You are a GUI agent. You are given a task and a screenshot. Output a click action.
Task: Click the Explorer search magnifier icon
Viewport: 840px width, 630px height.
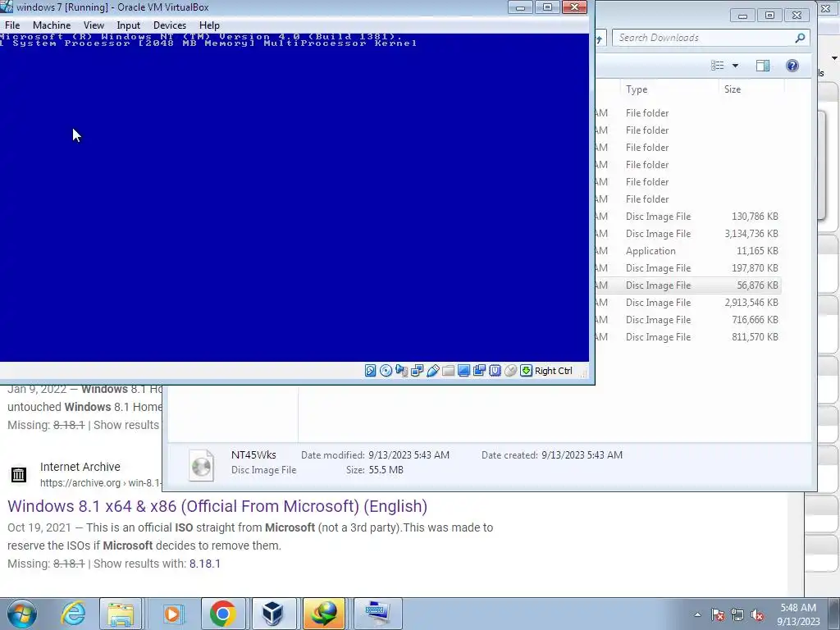pyautogui.click(x=801, y=38)
